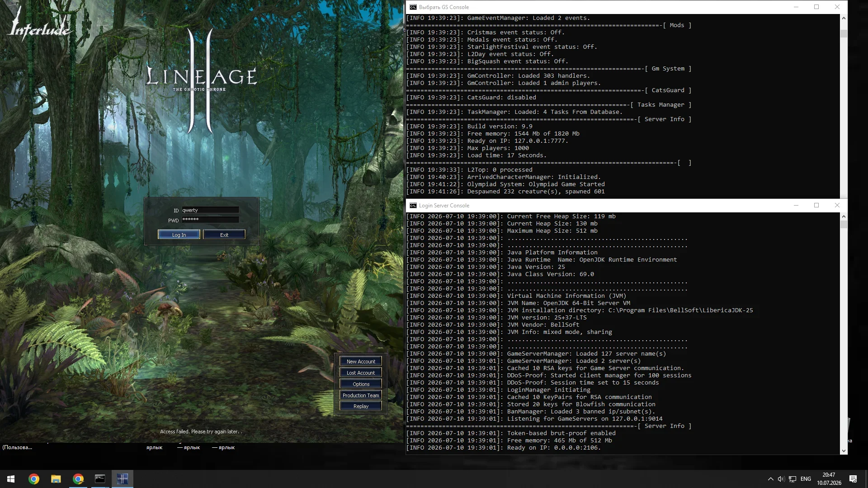Focus the PWD password field

pyautogui.click(x=210, y=220)
